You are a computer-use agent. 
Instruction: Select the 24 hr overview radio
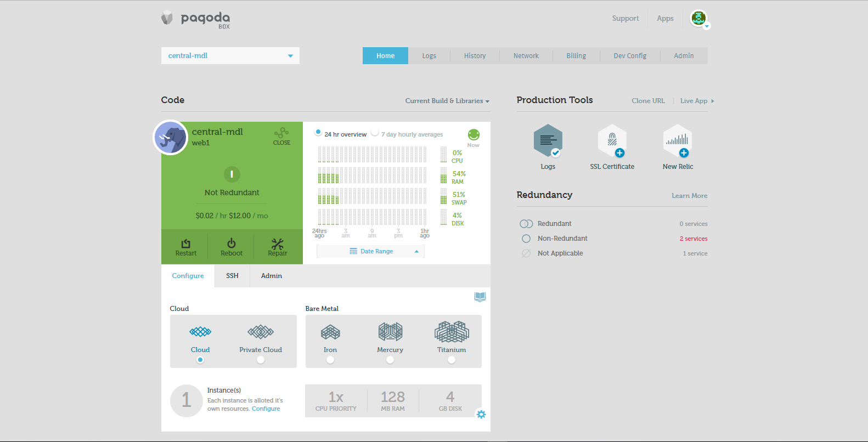coord(318,132)
